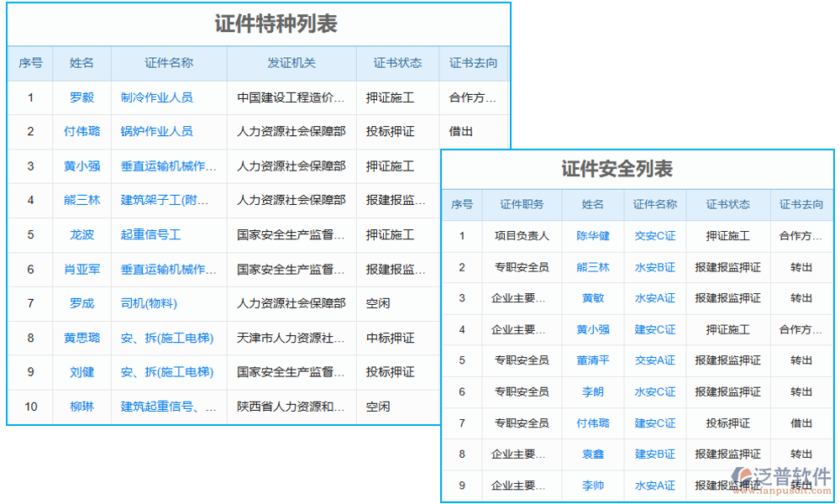Screen dimensions: 840x504
Task: Click the 序号 column header
Action: pos(30,64)
